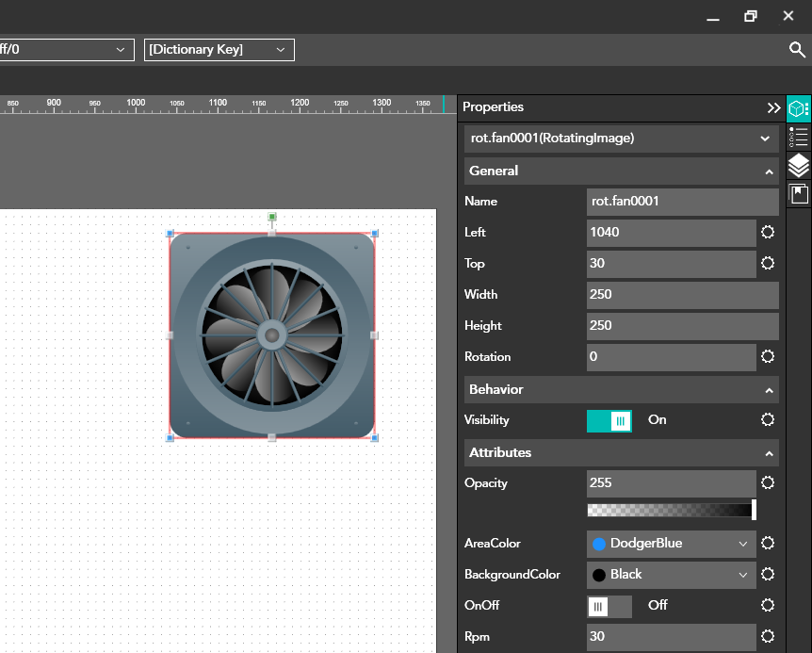Click the Name input field
812x653 pixels.
click(682, 202)
